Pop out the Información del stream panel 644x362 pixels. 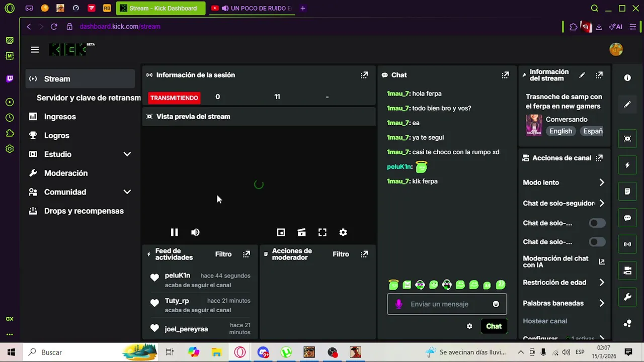599,75
